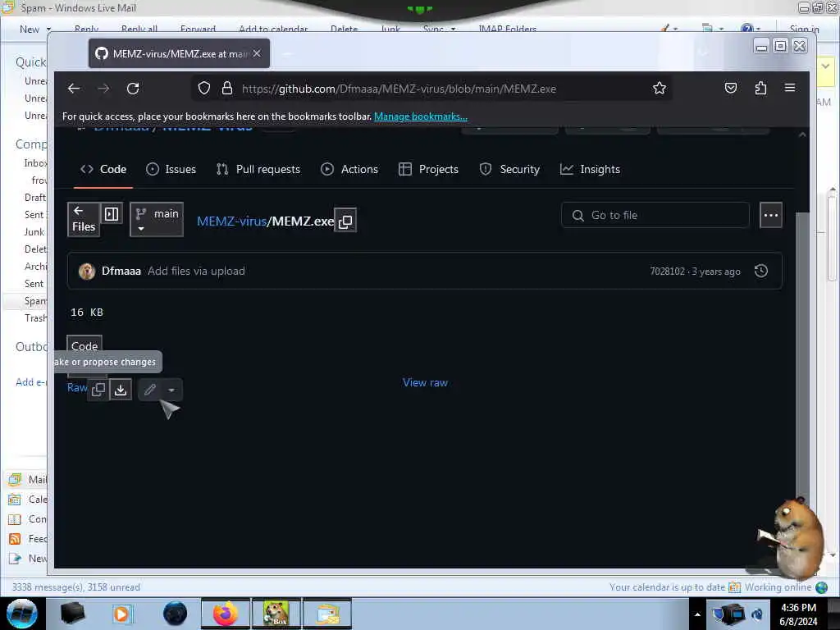Screen dimensions: 840x630
Task: Open Firefox from the taskbar
Action: click(x=225, y=614)
